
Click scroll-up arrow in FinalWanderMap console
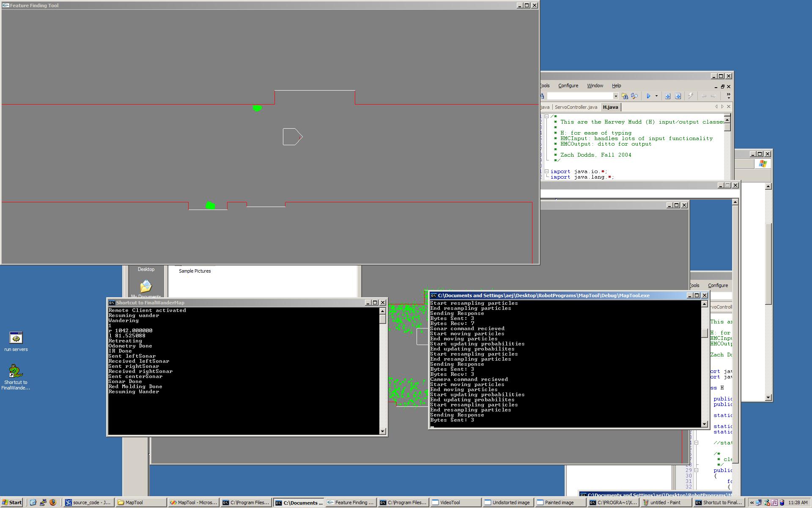point(383,311)
